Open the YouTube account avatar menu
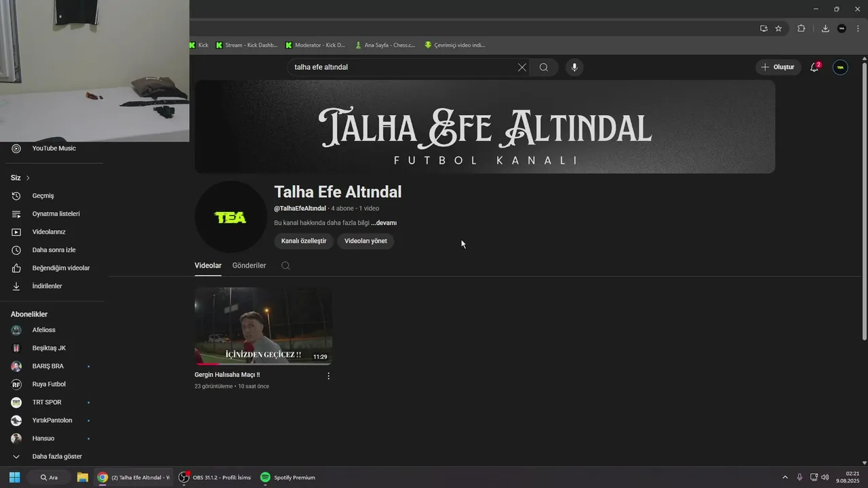 840,67
